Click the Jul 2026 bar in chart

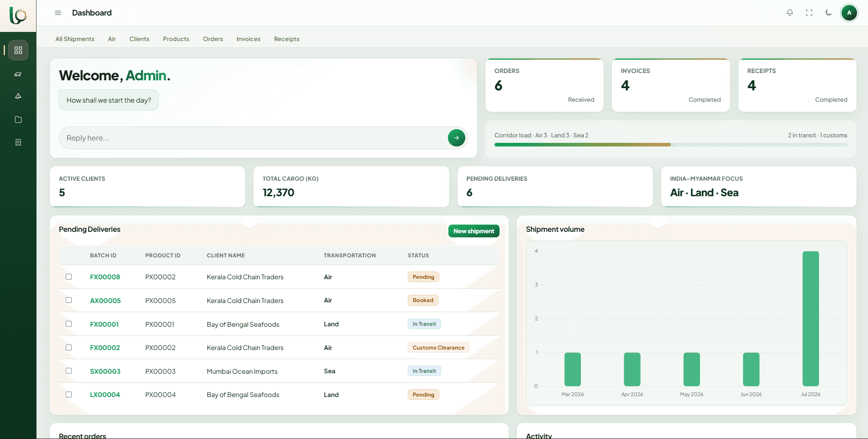810,319
